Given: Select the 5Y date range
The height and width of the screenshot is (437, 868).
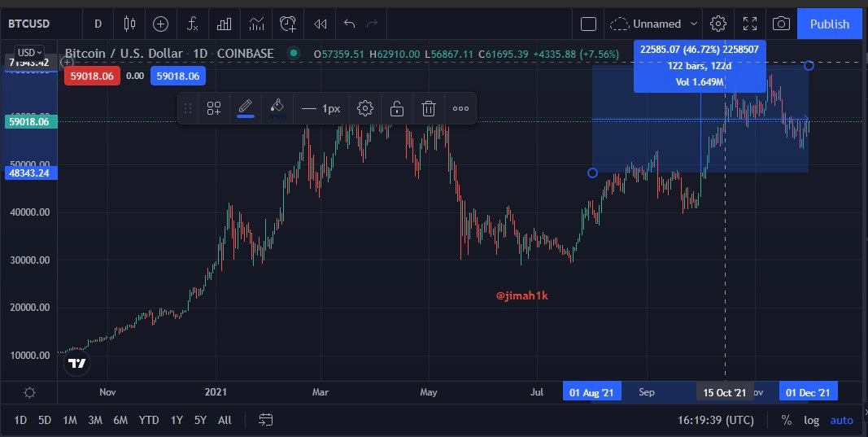Looking at the screenshot, I should (x=200, y=421).
